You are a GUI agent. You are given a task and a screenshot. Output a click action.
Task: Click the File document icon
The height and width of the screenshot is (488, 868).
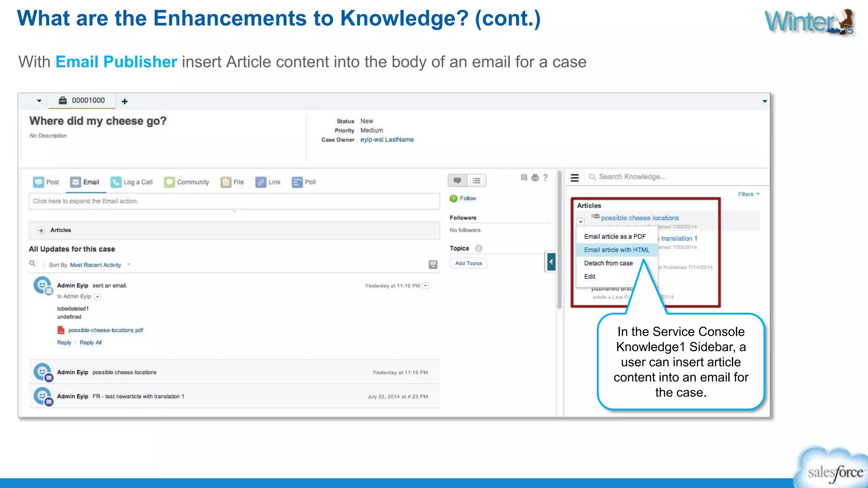(226, 182)
